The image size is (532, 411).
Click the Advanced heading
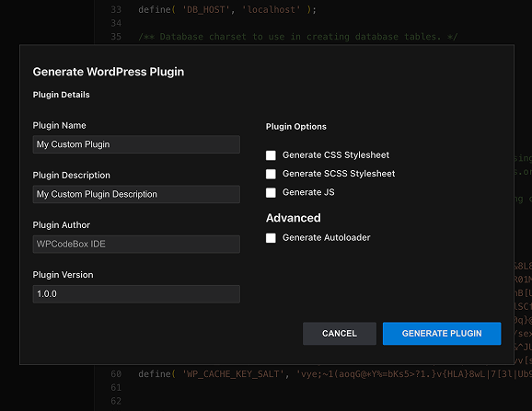tap(294, 218)
